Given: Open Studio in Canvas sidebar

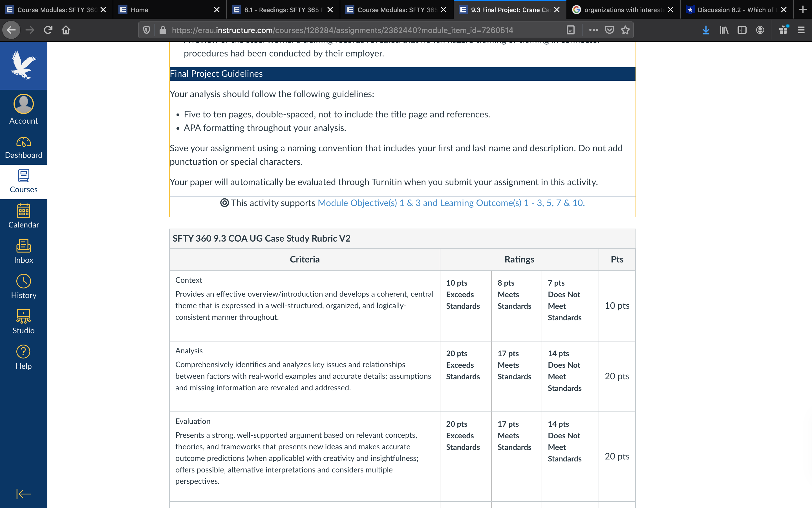Looking at the screenshot, I should [x=23, y=322].
